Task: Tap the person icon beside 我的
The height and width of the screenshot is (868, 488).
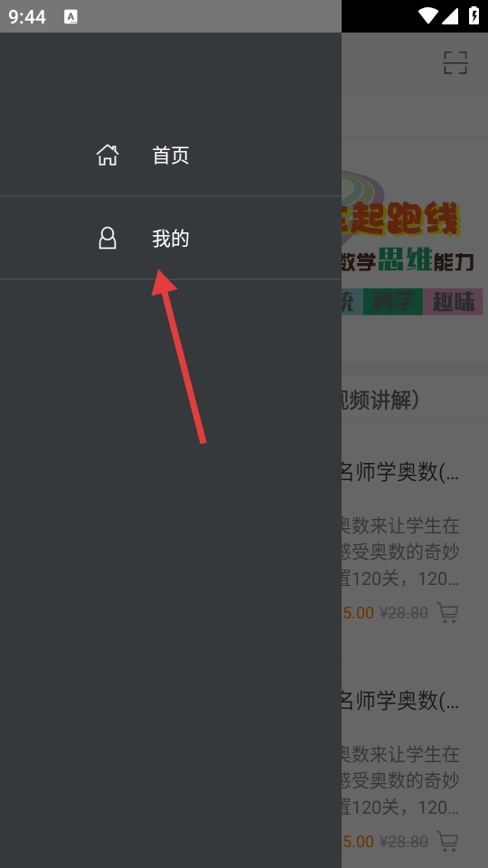Action: [108, 238]
